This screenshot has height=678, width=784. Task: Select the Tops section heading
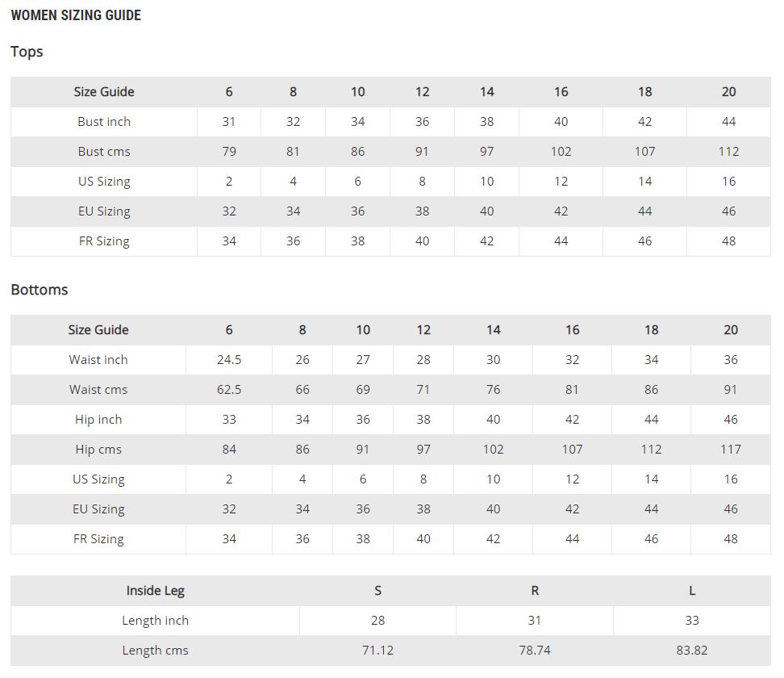click(x=27, y=52)
